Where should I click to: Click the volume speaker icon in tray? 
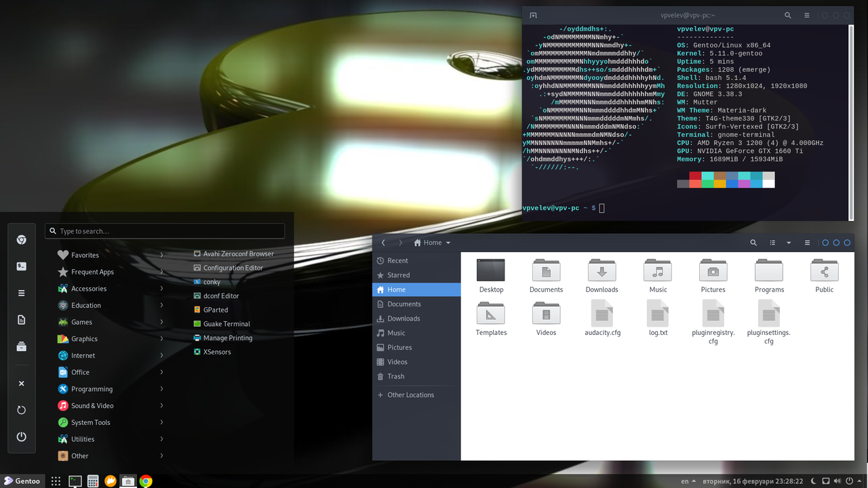(x=837, y=481)
